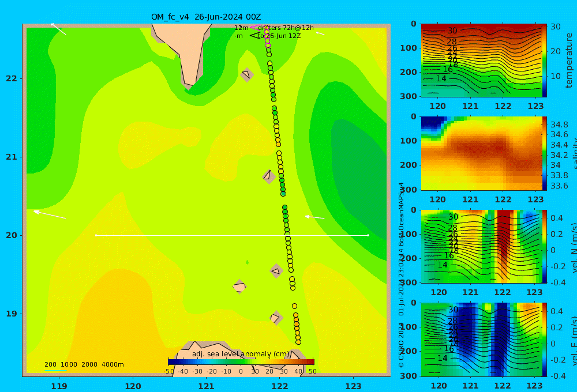Click the magenta drifter arrow legend icon

pos(256,27)
